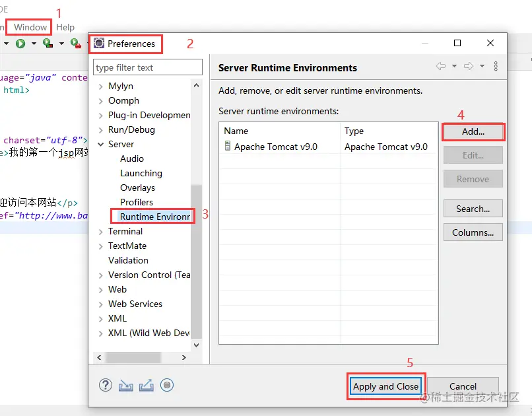This screenshot has width=532, height=416.
Task: Click the Oomph preference recorder icon
Action: (x=167, y=385)
